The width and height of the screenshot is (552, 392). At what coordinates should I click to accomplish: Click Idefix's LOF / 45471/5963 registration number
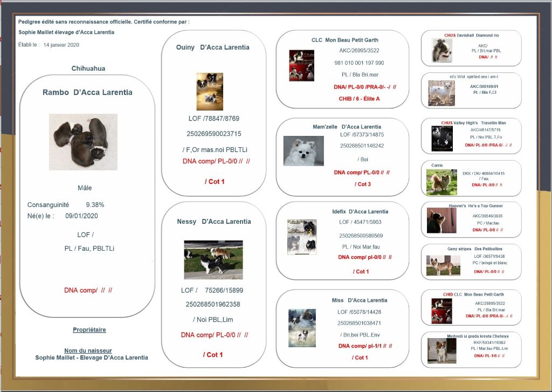[360, 222]
